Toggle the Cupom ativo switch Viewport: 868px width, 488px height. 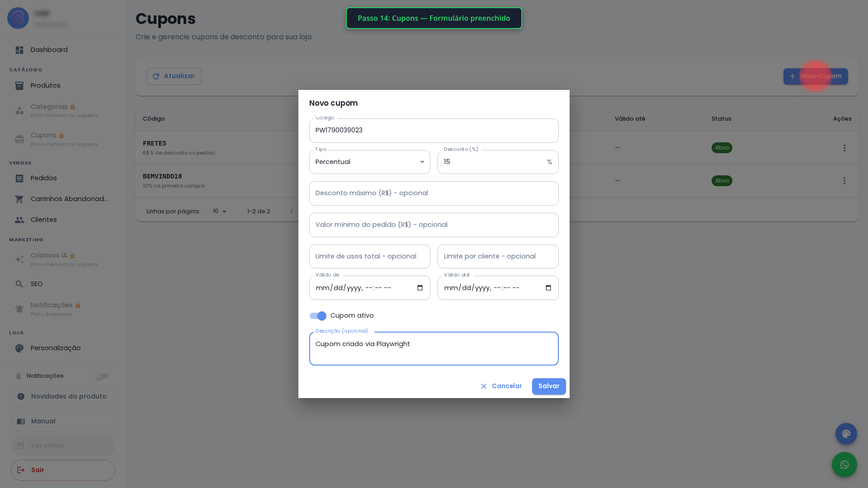click(x=318, y=316)
